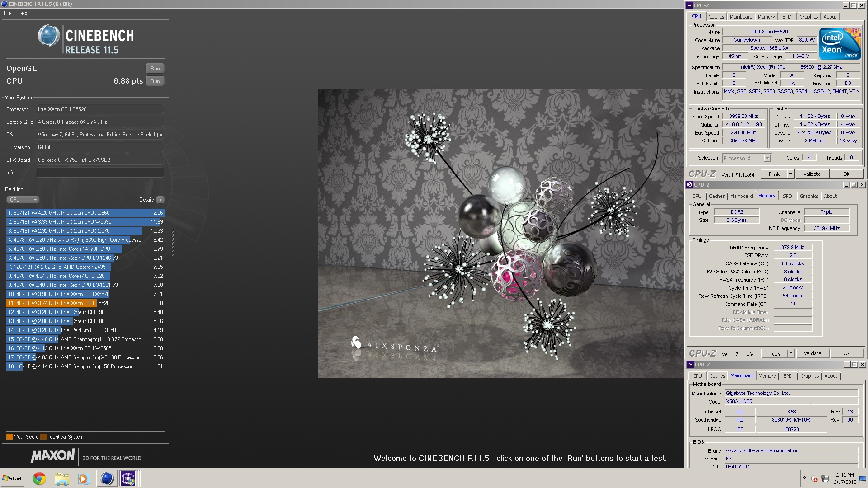The height and width of the screenshot is (488, 868).
Task: Select your score Xeon E5520 entry
Action: [85, 303]
